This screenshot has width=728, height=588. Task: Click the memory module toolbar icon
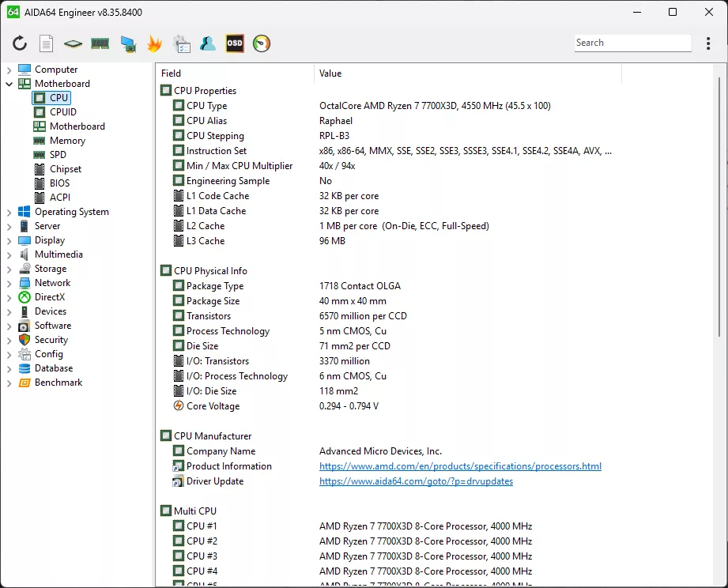(100, 43)
